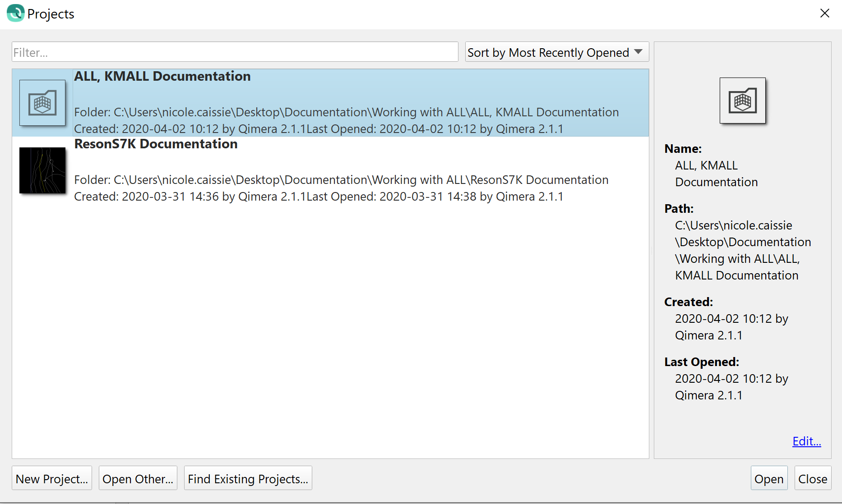Click the Open Other button

tap(138, 478)
